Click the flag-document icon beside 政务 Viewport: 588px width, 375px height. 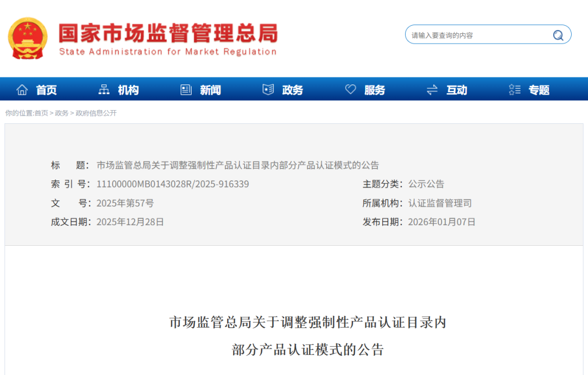(267, 89)
